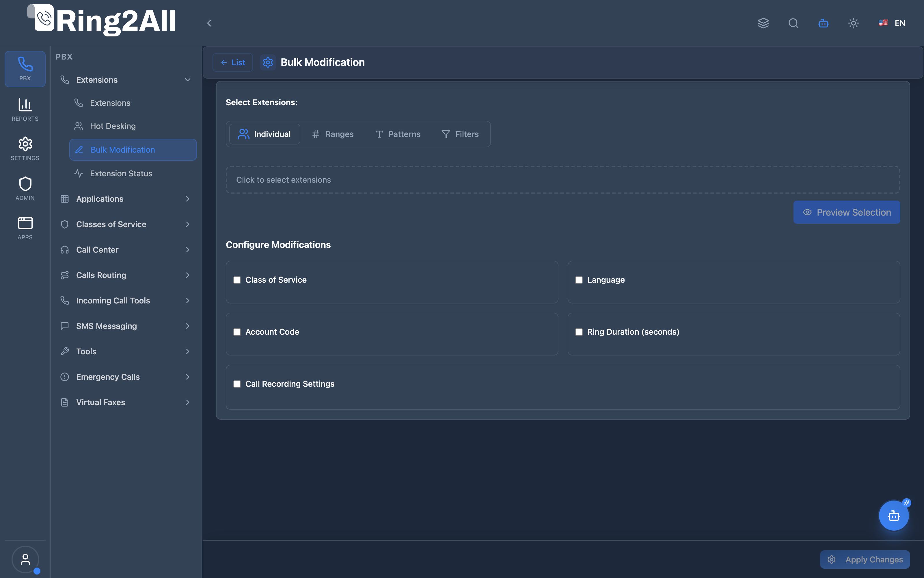The image size is (924, 578).
Task: Switch to the Ranges tab
Action: (x=333, y=134)
